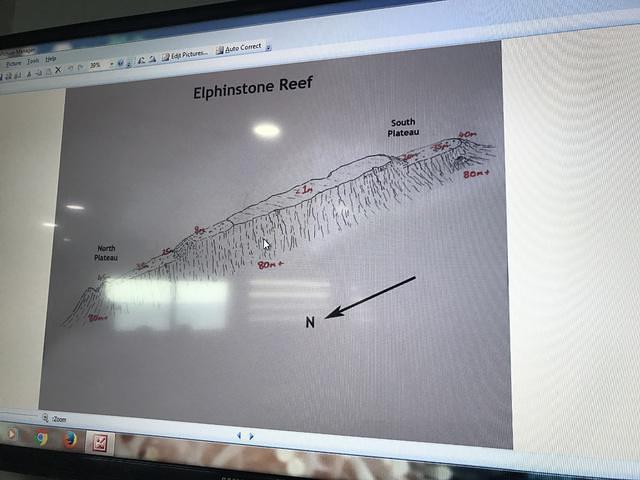Click the undo arrow icon
Viewport: 640px width, 480px height.
70,68
